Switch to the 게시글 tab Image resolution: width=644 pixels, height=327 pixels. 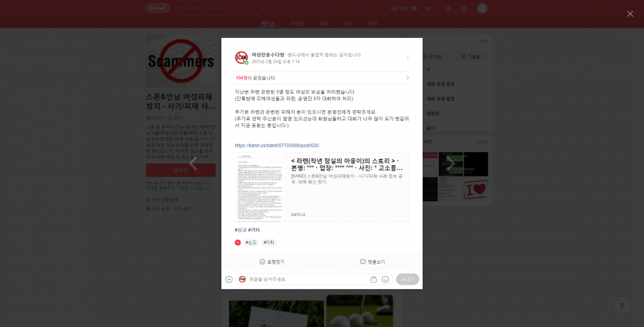point(267,24)
